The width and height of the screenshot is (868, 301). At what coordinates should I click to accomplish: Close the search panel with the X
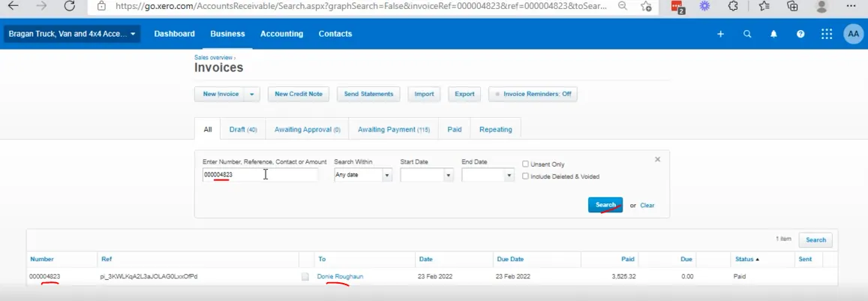click(x=658, y=159)
